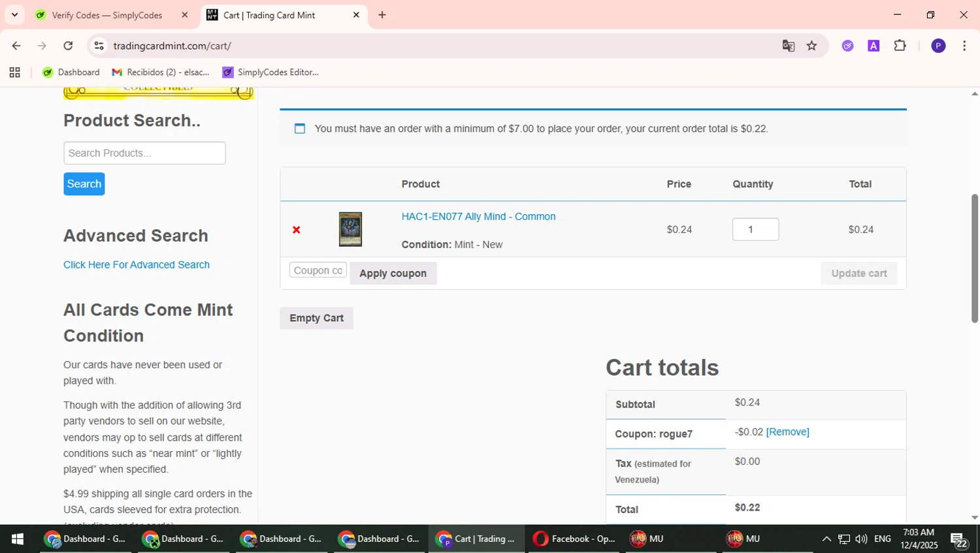980x553 pixels.
Task: Close the Verify Codes tab
Action: [185, 15]
